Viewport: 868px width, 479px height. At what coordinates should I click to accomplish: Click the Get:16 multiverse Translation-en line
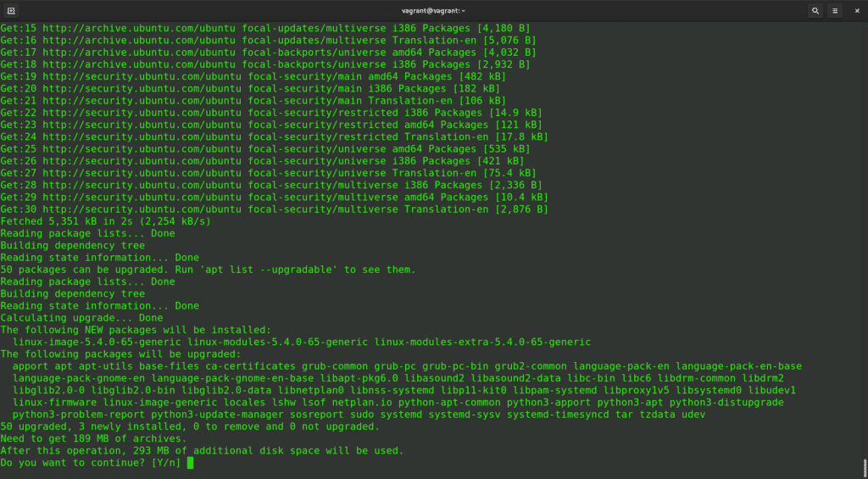click(269, 41)
